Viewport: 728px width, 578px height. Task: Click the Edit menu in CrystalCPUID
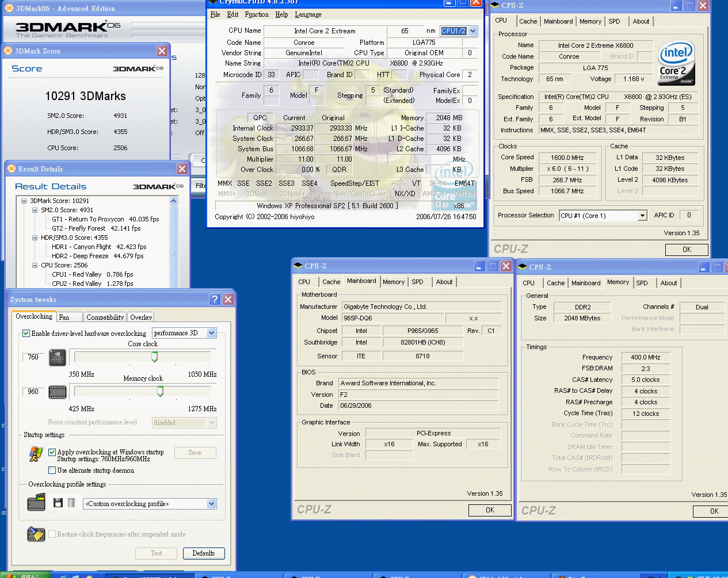coord(232,14)
